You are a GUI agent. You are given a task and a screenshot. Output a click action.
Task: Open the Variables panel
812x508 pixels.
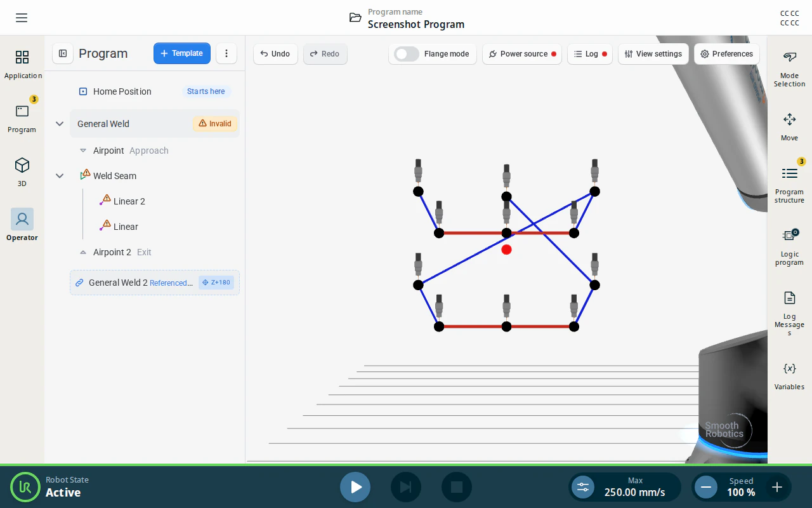click(789, 376)
